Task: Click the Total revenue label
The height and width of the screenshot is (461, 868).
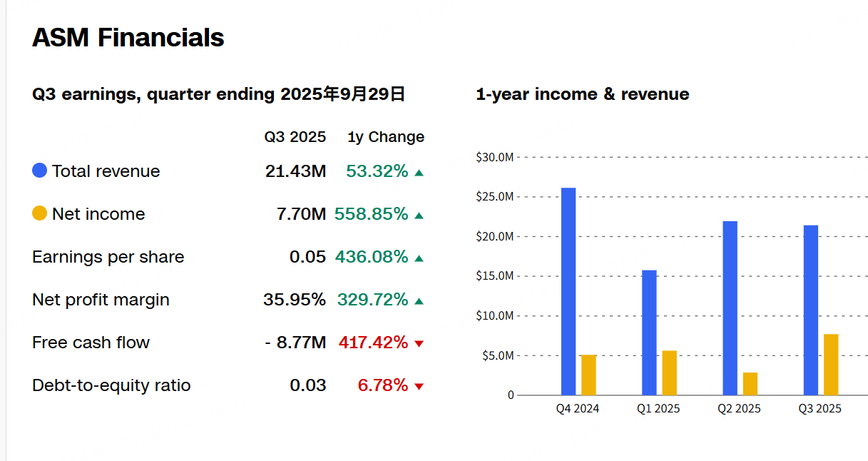Action: [106, 171]
